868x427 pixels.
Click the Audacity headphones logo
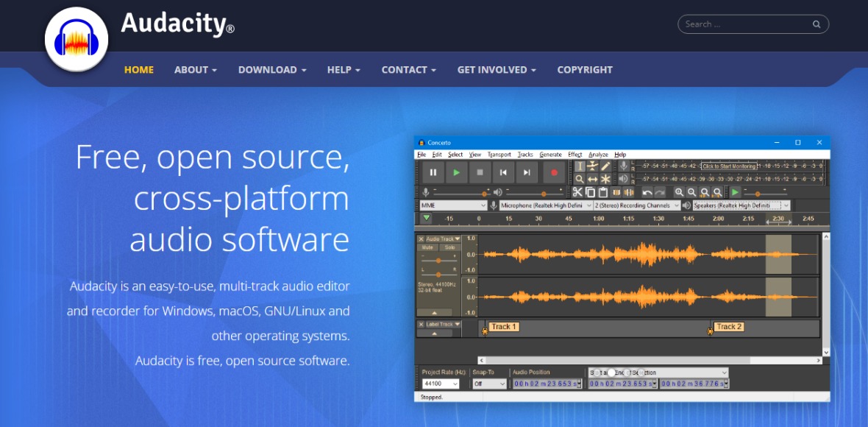pyautogui.click(x=77, y=39)
